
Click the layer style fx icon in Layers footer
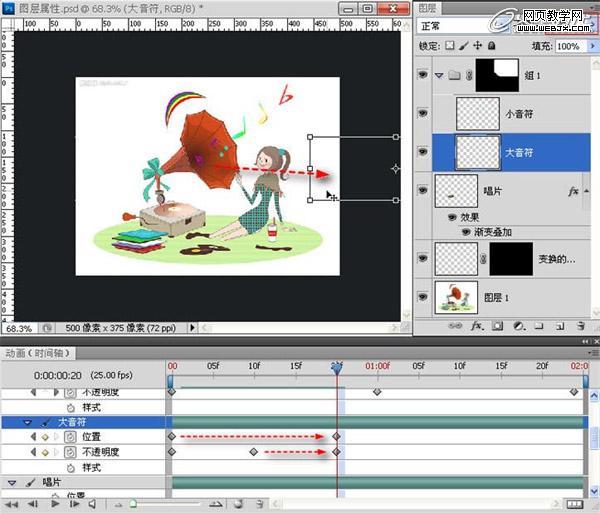pyautogui.click(x=478, y=326)
